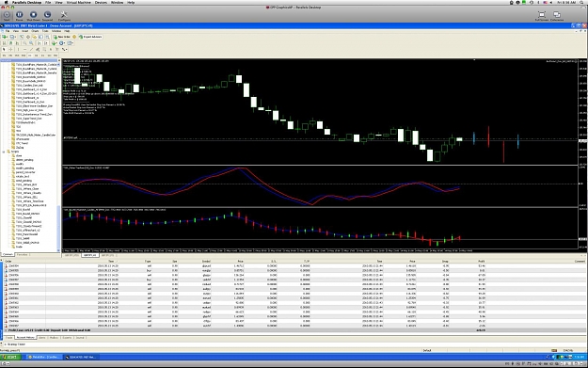This screenshot has width=588, height=368.
Task: Click the Parallels Suspend button
Action: (47, 15)
